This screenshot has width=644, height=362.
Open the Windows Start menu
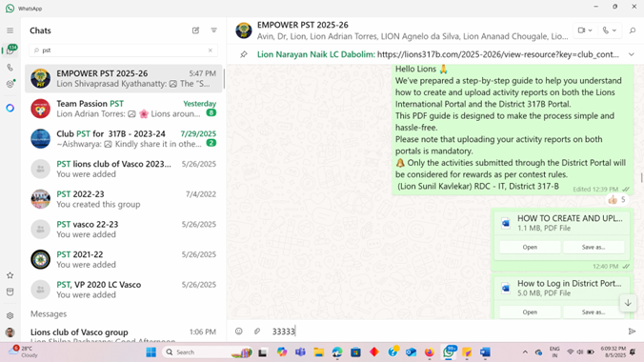pyautogui.click(x=151, y=352)
